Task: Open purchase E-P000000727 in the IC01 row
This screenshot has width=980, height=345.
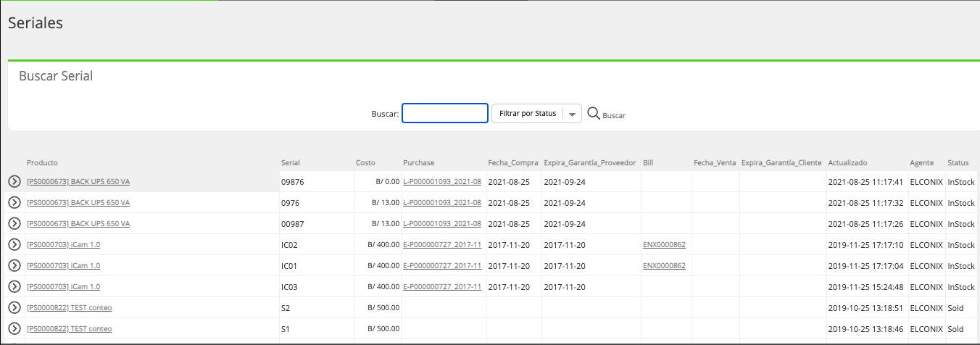Action: point(442,266)
